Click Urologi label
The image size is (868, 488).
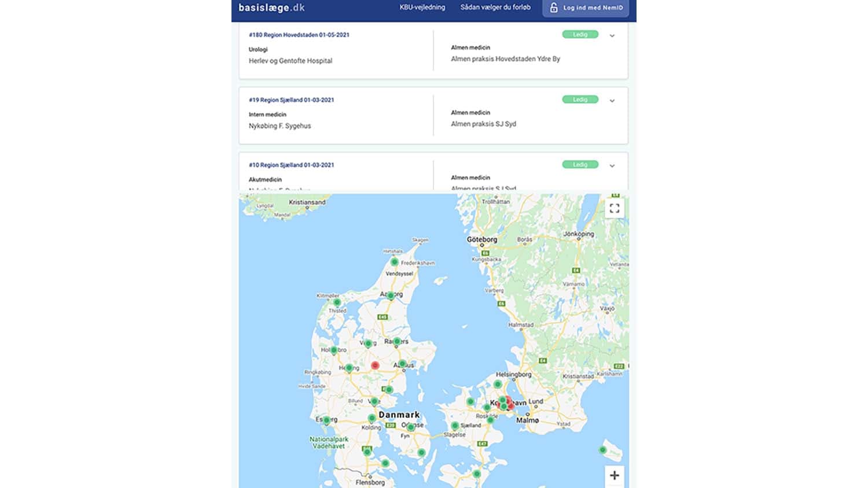(258, 49)
